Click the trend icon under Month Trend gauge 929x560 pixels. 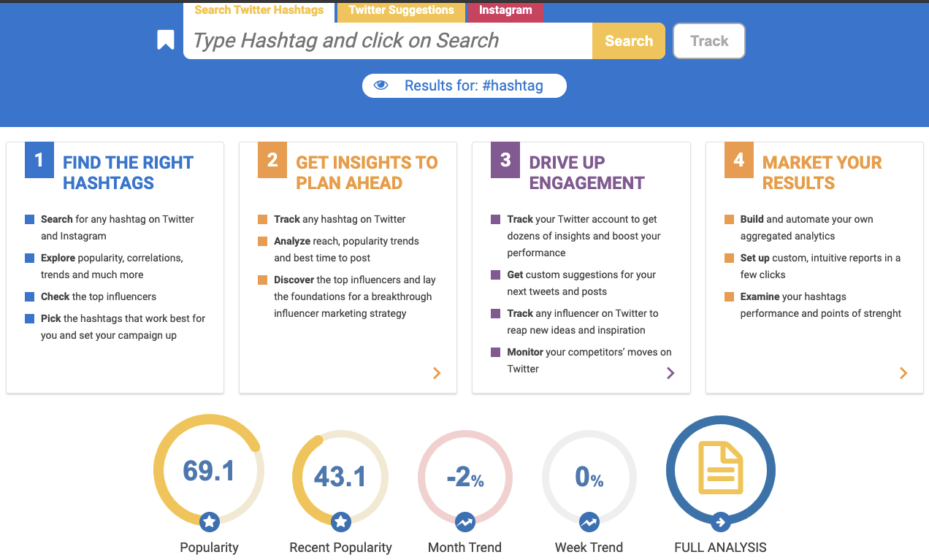tap(465, 521)
